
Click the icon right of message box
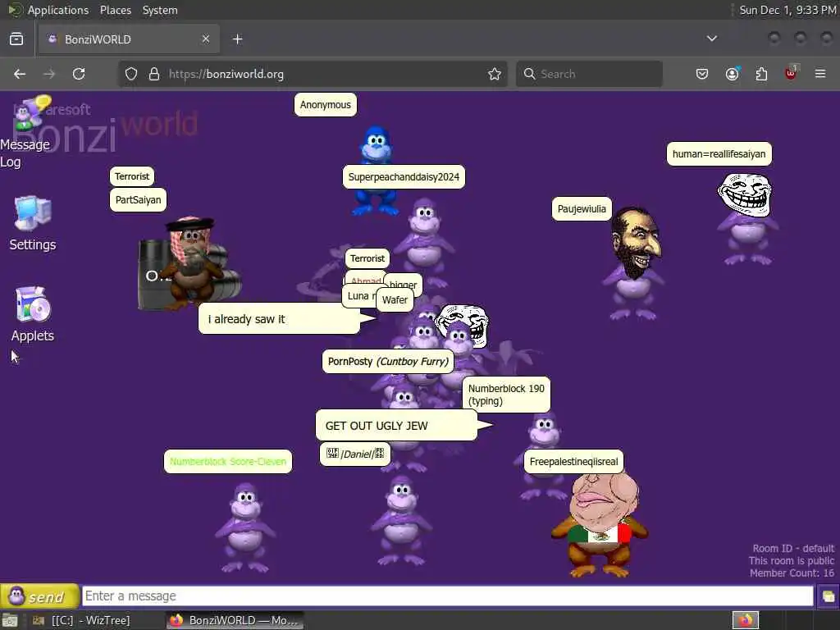828,596
